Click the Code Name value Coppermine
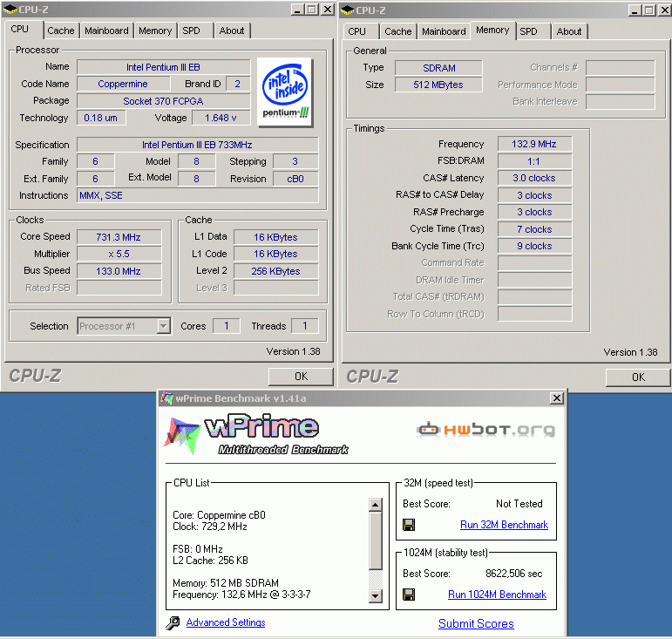Image resolution: width=672 pixels, height=639 pixels. tap(123, 84)
